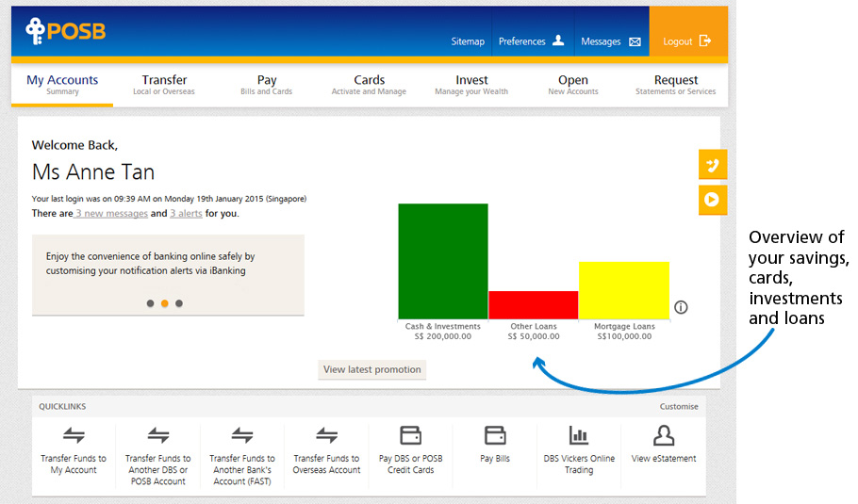The height and width of the screenshot is (504, 858).
Task: Select third carousel dot in promo banner
Action: 179,303
